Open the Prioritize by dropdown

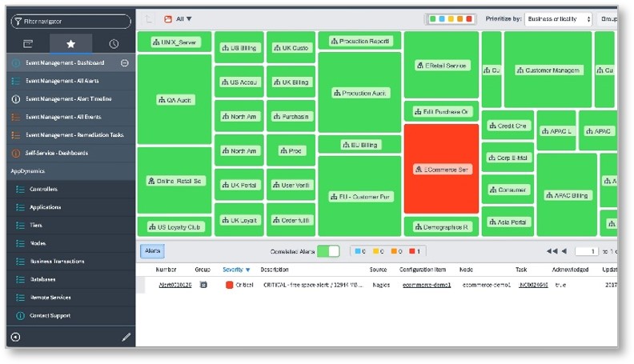(x=558, y=18)
